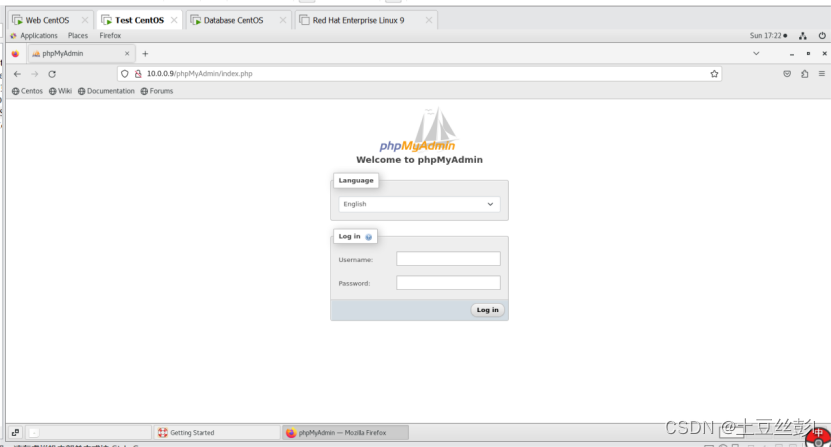Close the Database CentOS VM tab
The image size is (831, 447).
point(283,20)
